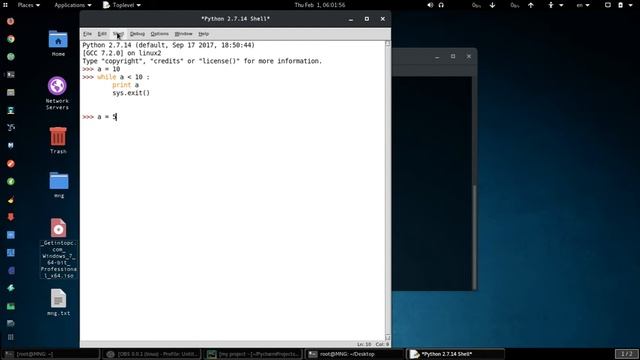Image resolution: width=640 pixels, height=360 pixels.
Task: Open the clock showing Thu Feb 1
Action: (x=320, y=5)
